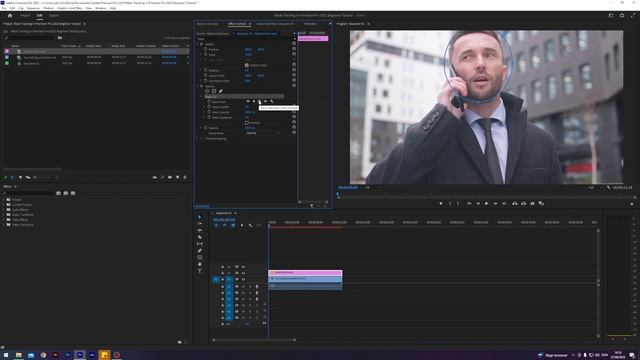Add marker in the timeline panel

tap(242, 225)
